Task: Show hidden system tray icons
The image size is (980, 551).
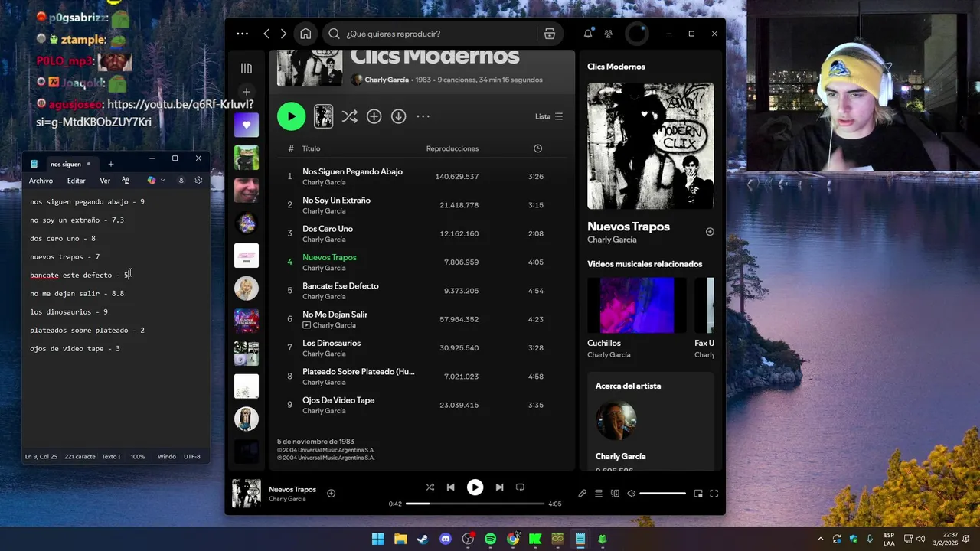Action: click(821, 539)
